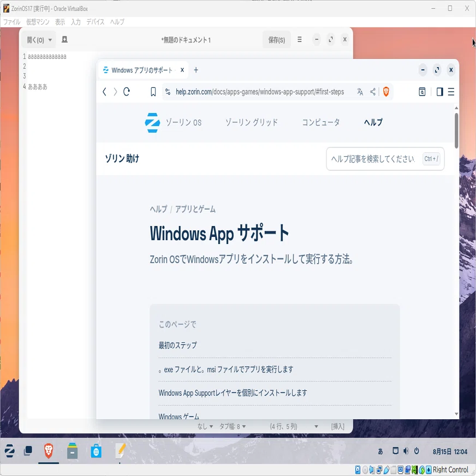Open the line and column position dropdown
The width and height of the screenshot is (476, 476).
point(294,426)
